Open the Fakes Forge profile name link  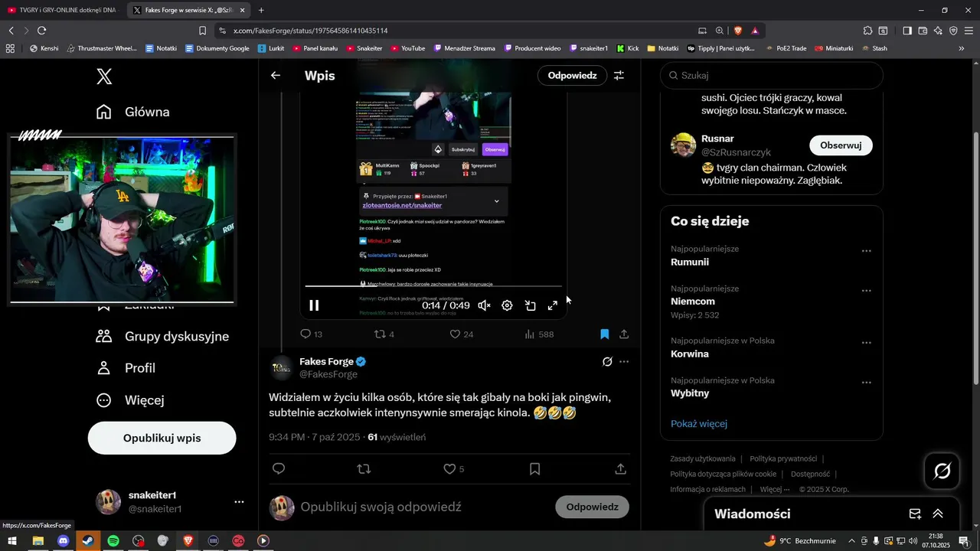326,361
